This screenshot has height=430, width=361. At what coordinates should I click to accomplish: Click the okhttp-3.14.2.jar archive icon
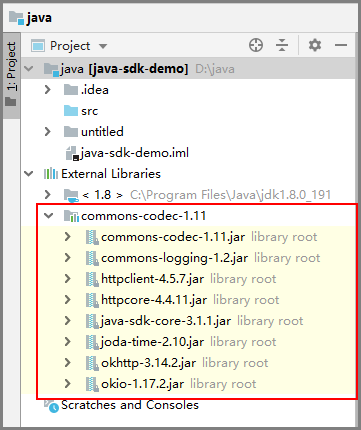pyautogui.click(x=92, y=363)
